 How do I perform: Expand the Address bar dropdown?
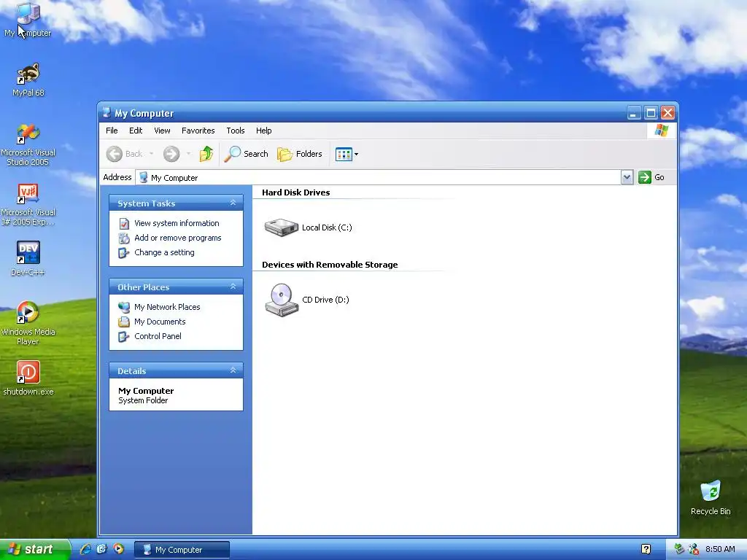pyautogui.click(x=627, y=177)
